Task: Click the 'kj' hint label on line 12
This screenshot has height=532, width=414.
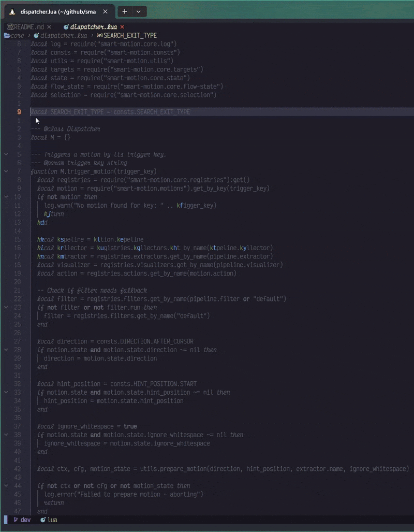Action: (x=47, y=214)
